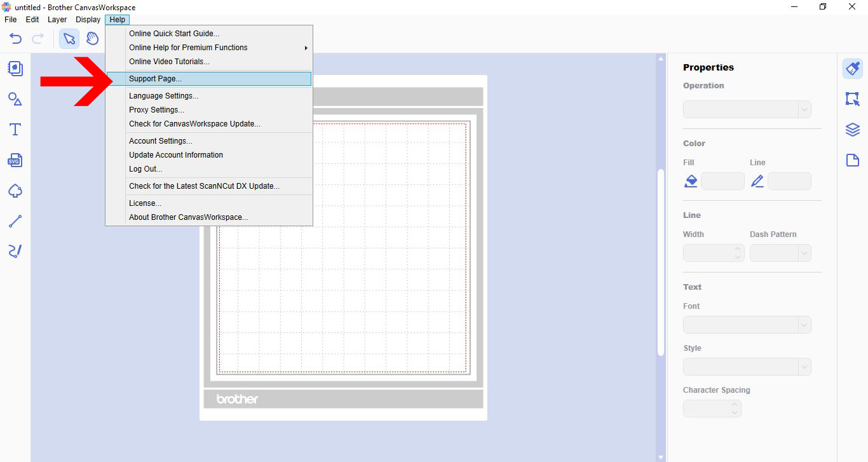Choose Online Video Tutorials
This screenshot has height=462, width=868.
pos(209,62)
